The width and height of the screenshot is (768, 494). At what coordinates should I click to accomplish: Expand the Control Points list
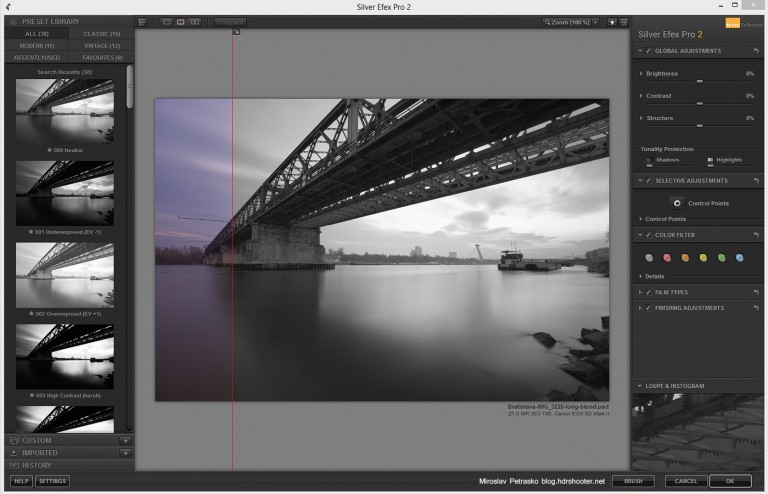[x=640, y=219]
